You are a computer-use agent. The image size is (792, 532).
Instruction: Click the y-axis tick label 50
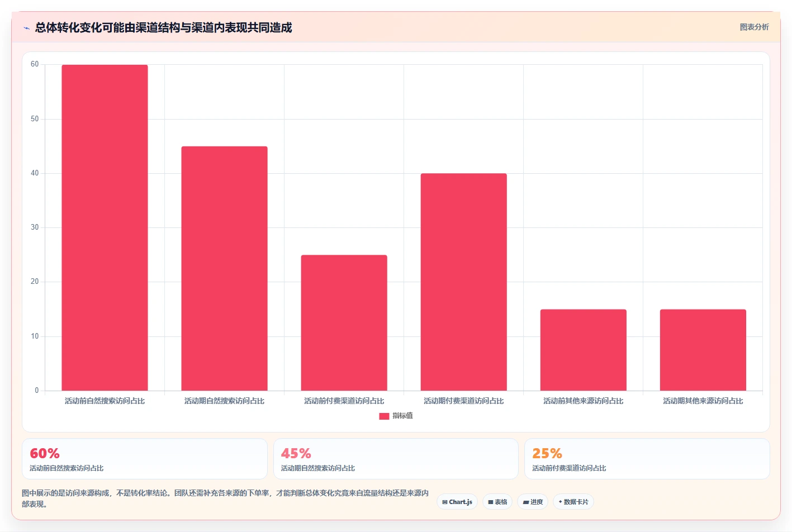(x=35, y=119)
